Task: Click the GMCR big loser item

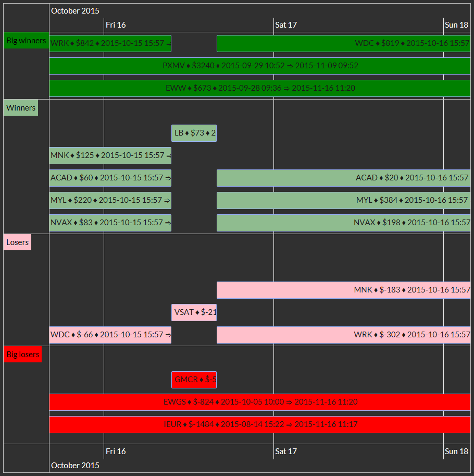Action: [x=194, y=380]
